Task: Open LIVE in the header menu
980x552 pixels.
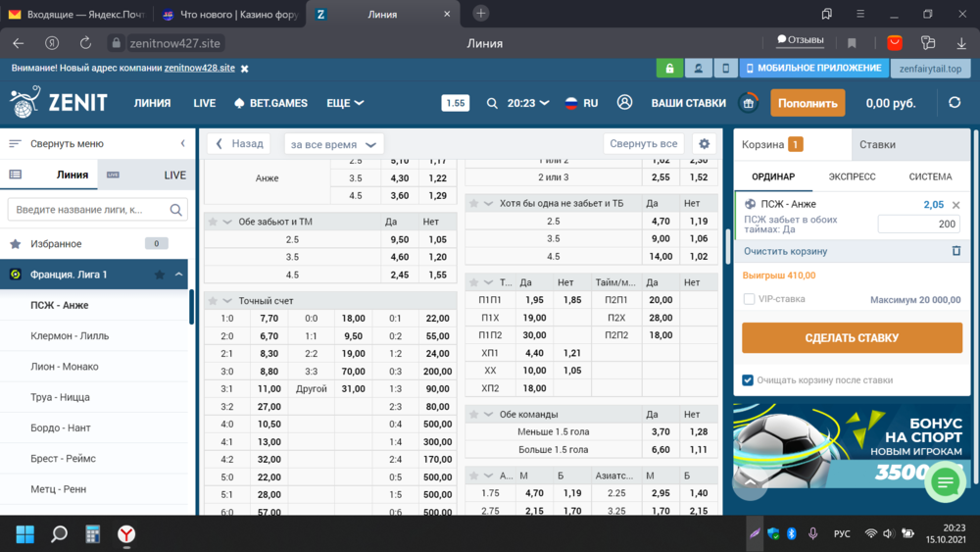Action: (205, 103)
